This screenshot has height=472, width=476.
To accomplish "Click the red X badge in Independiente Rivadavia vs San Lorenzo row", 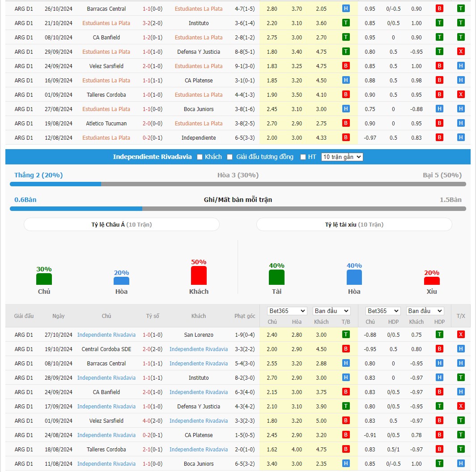I will (x=461, y=335).
